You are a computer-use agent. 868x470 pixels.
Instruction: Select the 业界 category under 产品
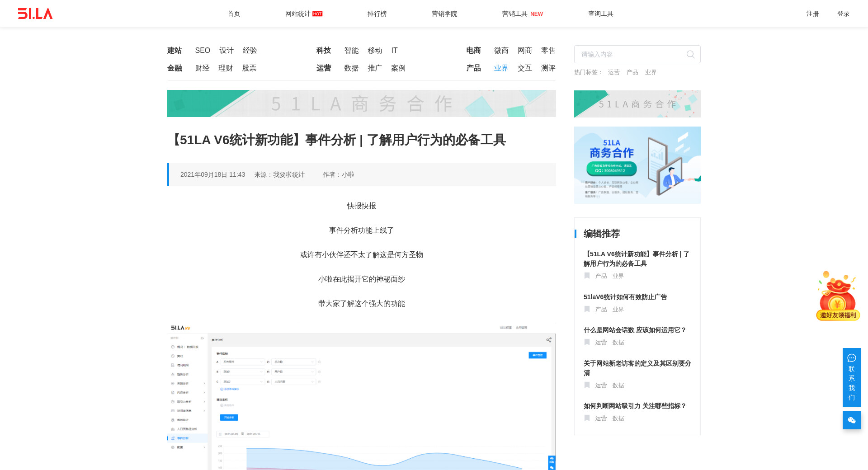point(501,68)
